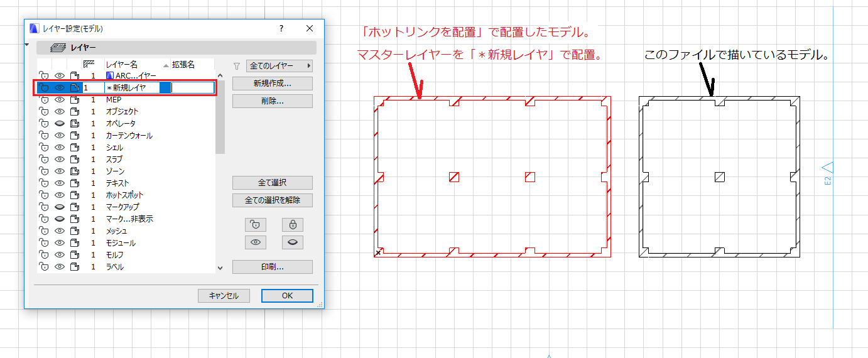Viewport: 868px width, 358px height.
Task: Click the show selected layers eye button
Action: pyautogui.click(x=254, y=242)
